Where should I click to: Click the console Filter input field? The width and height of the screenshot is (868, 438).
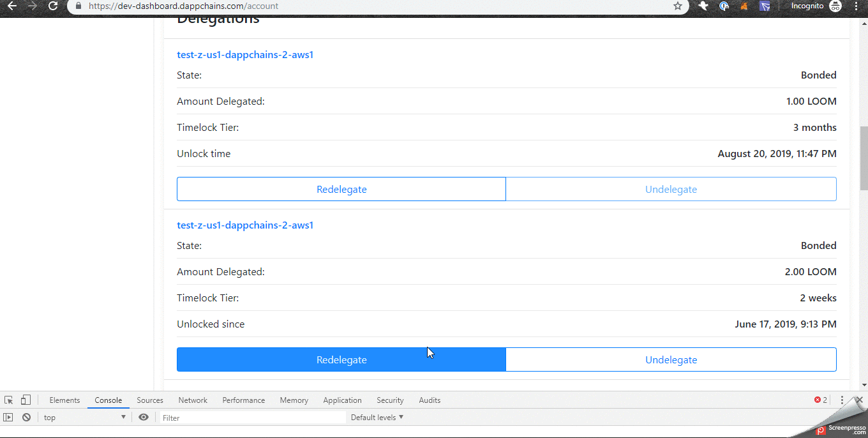(x=252, y=418)
